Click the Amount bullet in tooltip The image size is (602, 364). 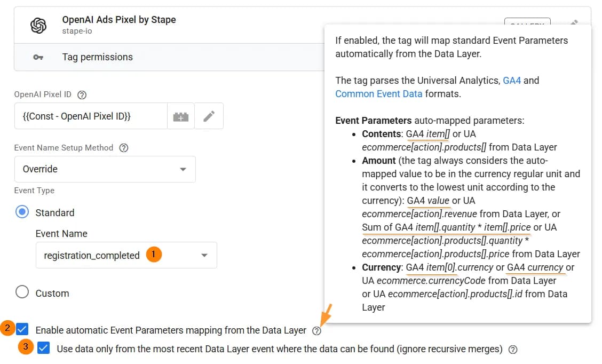[x=378, y=161]
